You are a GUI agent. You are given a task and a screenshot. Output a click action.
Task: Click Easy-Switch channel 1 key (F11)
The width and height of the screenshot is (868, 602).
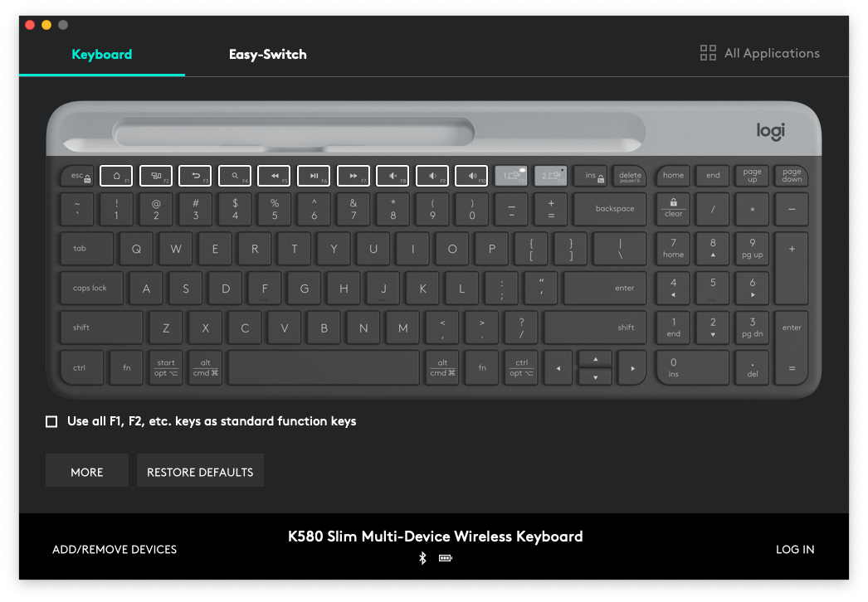[x=511, y=176]
